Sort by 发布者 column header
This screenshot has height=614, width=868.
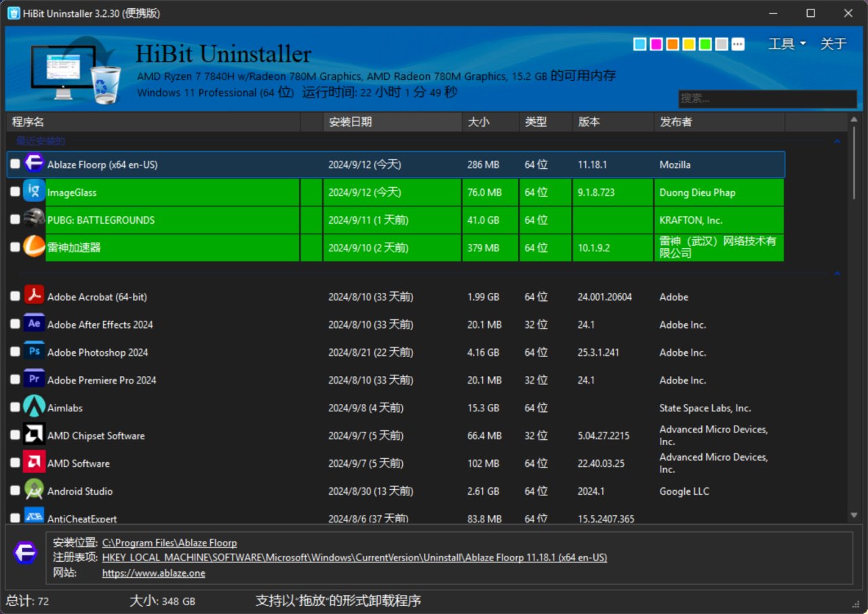pos(719,122)
